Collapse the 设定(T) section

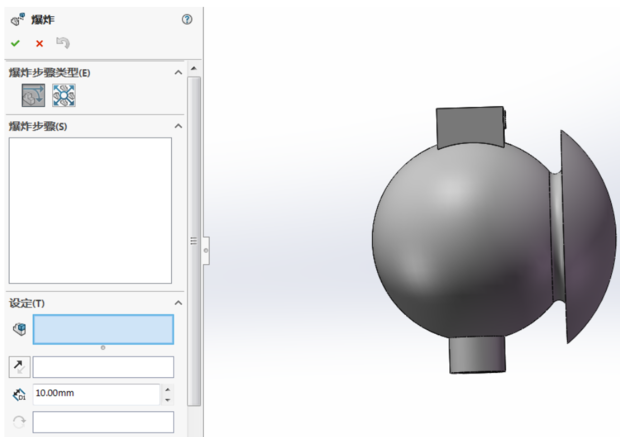click(x=178, y=303)
